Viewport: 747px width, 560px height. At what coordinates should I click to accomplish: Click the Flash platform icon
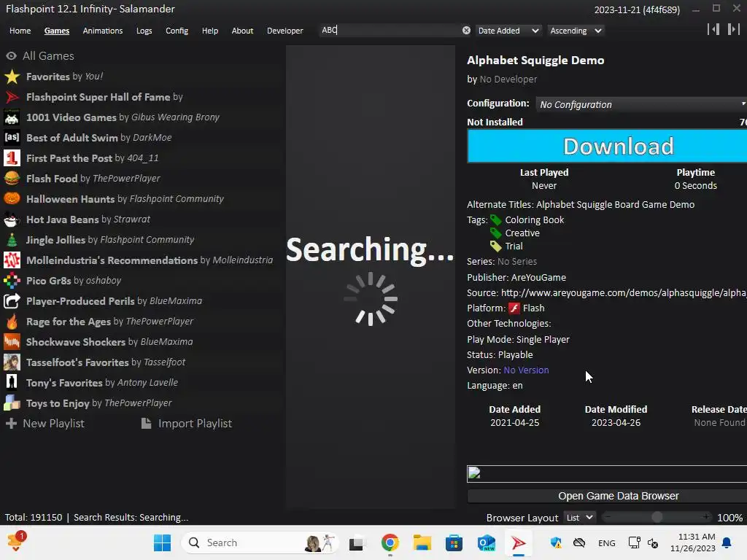tap(514, 308)
